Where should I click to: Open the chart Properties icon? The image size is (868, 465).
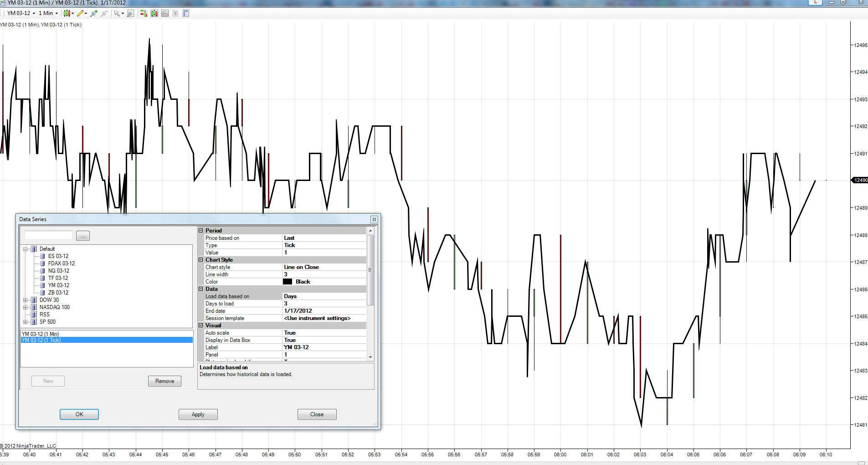(x=186, y=13)
